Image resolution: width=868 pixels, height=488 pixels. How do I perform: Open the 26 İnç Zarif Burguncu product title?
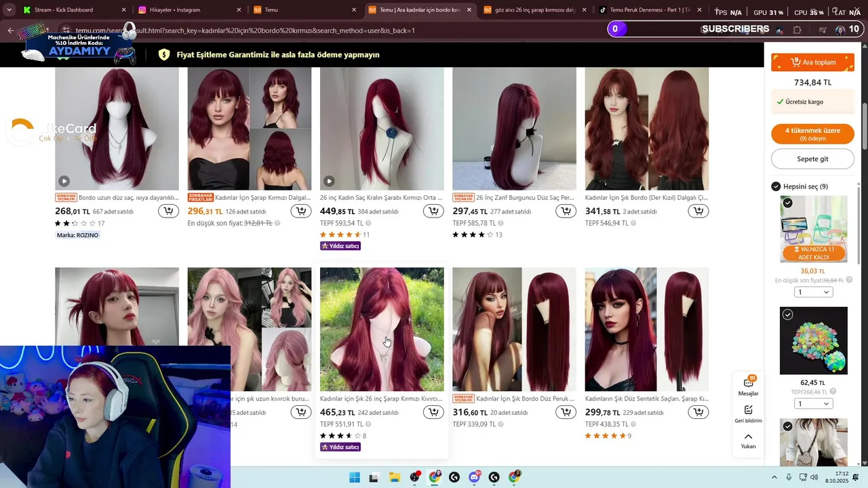click(526, 198)
